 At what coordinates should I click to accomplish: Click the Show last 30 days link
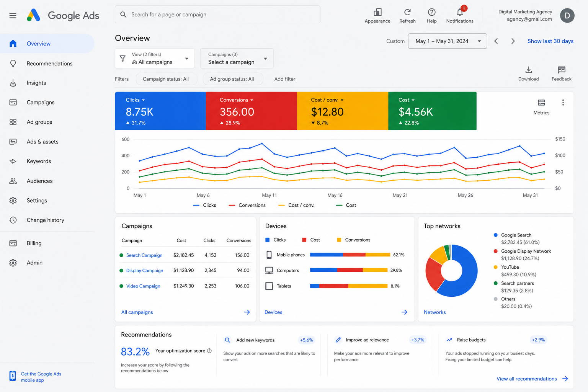550,41
